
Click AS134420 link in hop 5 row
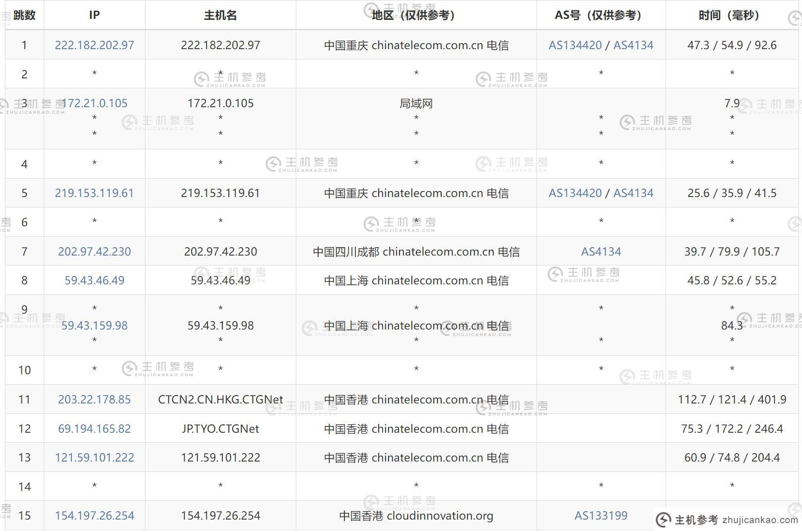point(575,193)
